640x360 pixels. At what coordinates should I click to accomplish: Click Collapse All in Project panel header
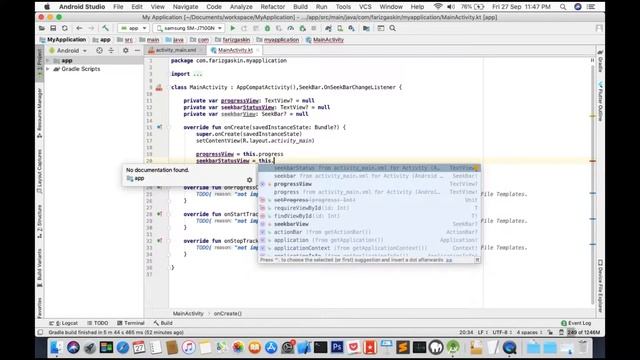point(111,51)
